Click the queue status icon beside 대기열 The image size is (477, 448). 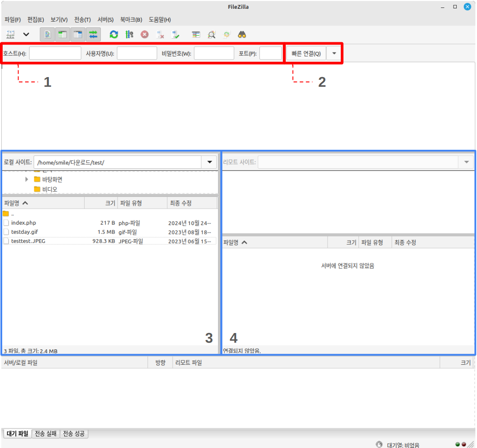[x=379, y=444]
